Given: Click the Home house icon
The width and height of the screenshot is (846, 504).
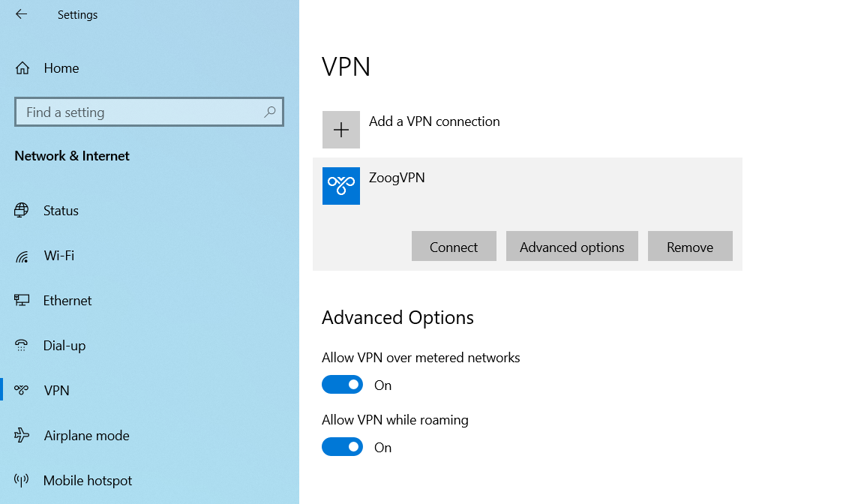Looking at the screenshot, I should (23, 67).
